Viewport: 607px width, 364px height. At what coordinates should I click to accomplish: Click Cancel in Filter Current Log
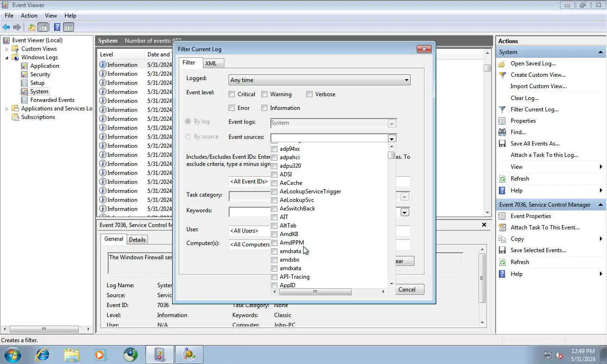tap(407, 290)
